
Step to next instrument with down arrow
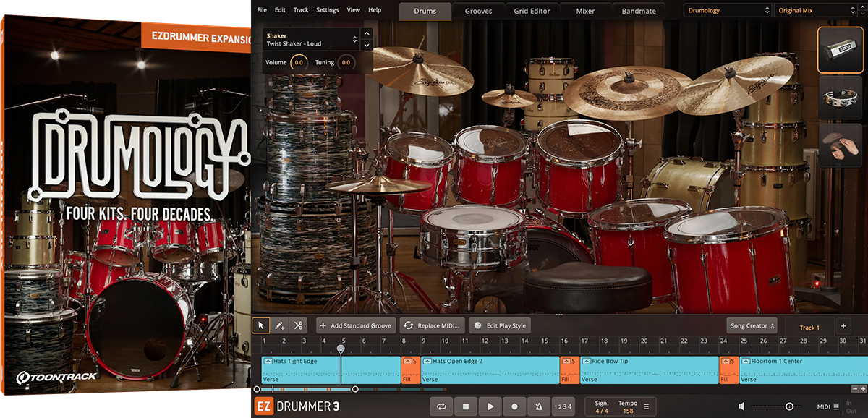(x=367, y=45)
